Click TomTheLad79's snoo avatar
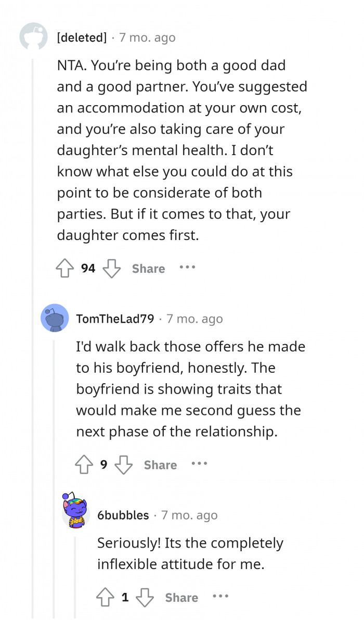Image resolution: width=364 pixels, height=620 pixels. (x=55, y=318)
